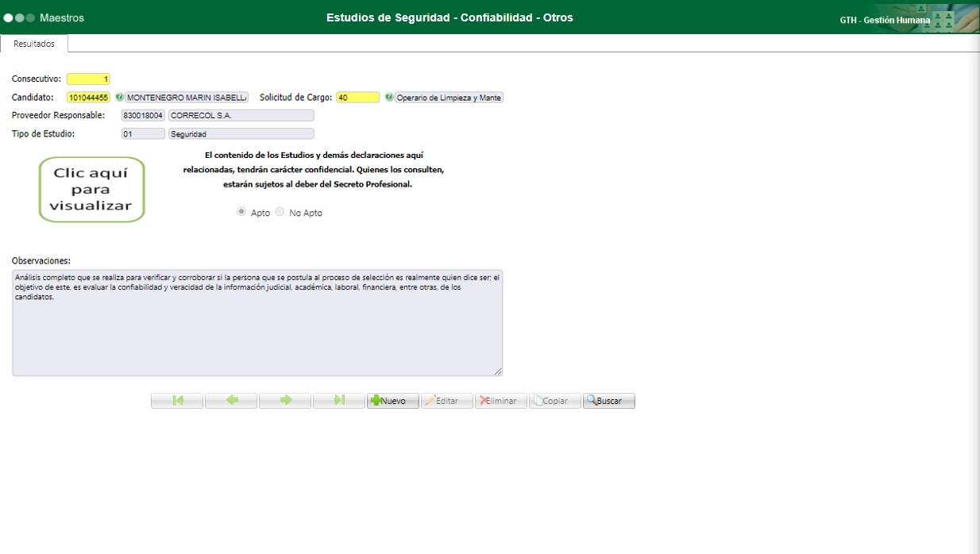The image size is (980, 554).
Task: Select the Consecutivo number field
Action: coord(90,79)
